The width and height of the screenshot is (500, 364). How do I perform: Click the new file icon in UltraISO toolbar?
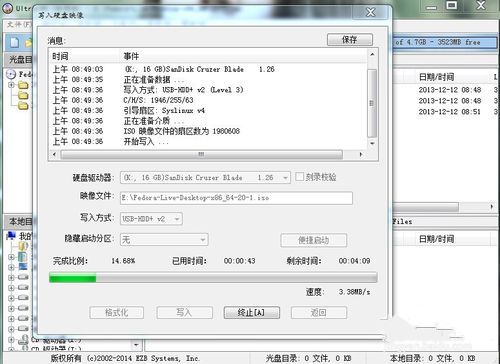[x=14, y=43]
